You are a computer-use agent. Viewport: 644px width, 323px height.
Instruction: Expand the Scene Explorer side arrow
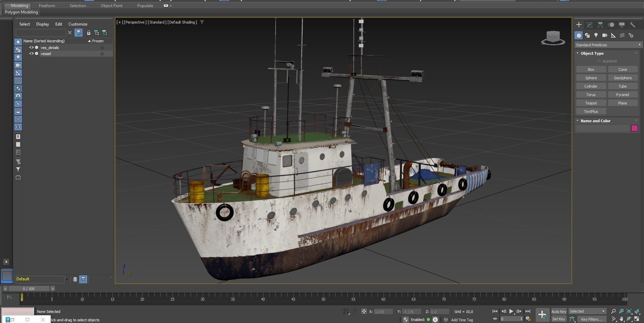click(x=6, y=262)
